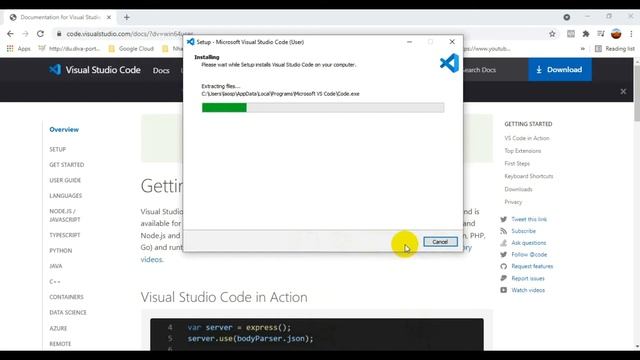
Task: Click the code sample thumbnail
Action: 317,335
